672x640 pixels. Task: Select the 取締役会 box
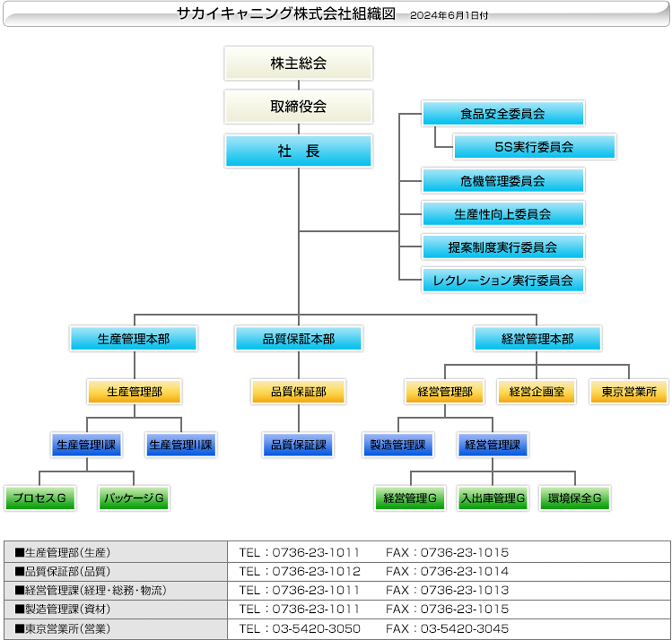tap(298, 107)
